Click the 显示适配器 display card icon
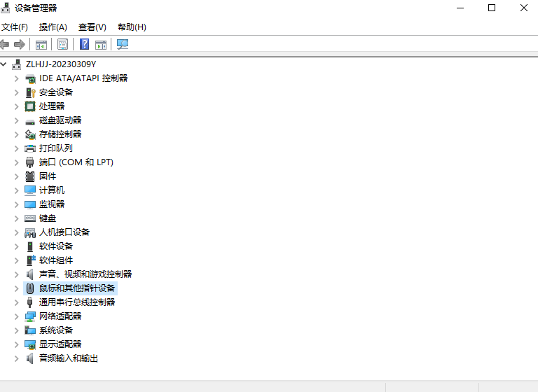538x392 pixels. pos(30,344)
